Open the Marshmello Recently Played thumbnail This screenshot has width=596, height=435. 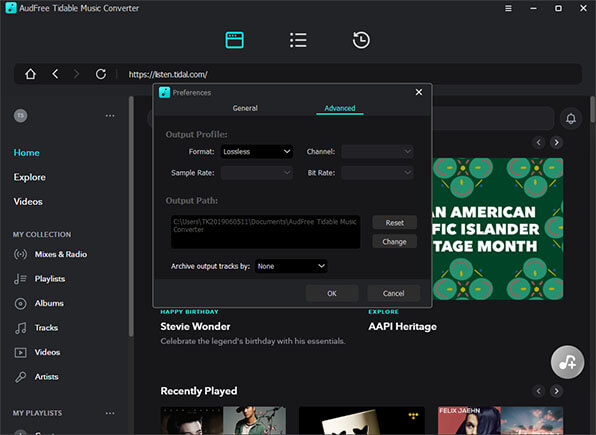[361, 420]
